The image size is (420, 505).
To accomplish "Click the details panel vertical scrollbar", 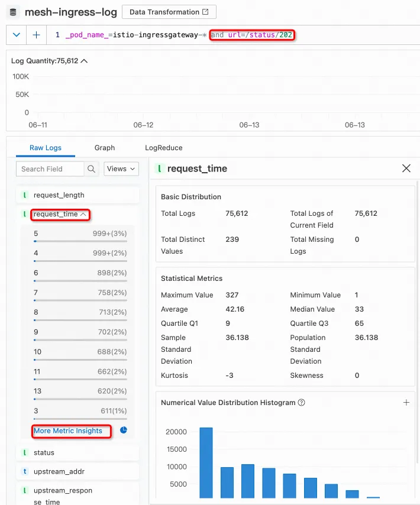I will click(x=418, y=322).
